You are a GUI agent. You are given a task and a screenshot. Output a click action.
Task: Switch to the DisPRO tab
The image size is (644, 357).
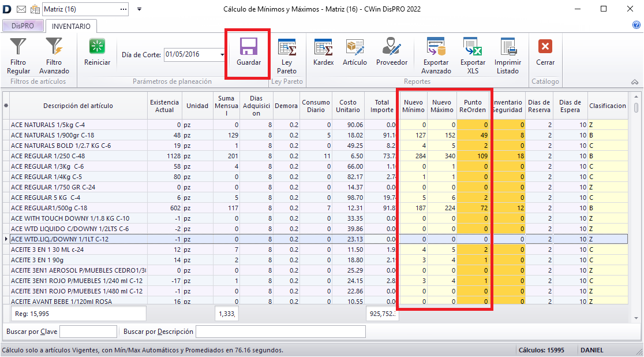coord(23,26)
